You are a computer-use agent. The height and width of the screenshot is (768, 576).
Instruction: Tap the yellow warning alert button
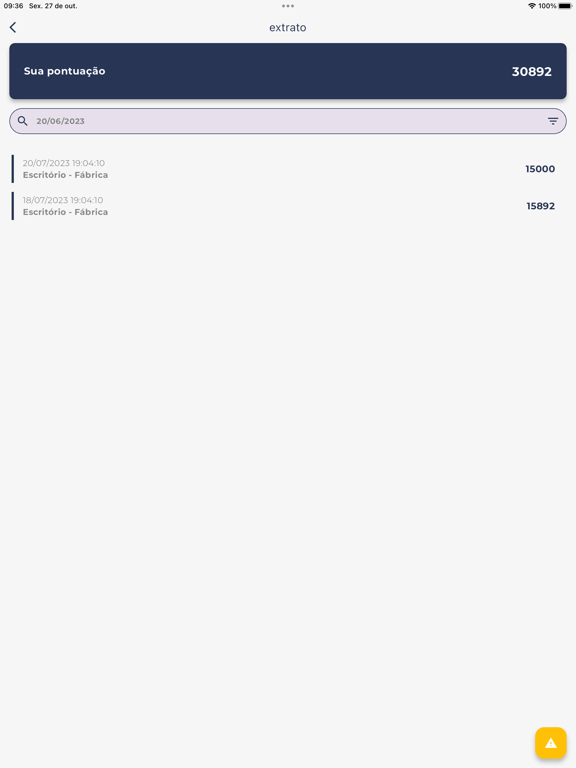pyautogui.click(x=551, y=743)
